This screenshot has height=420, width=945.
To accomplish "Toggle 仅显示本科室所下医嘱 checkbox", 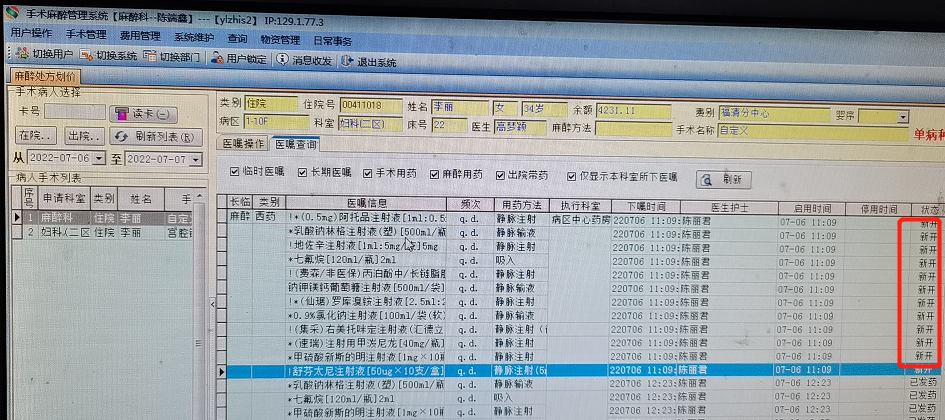I will coord(571,177).
